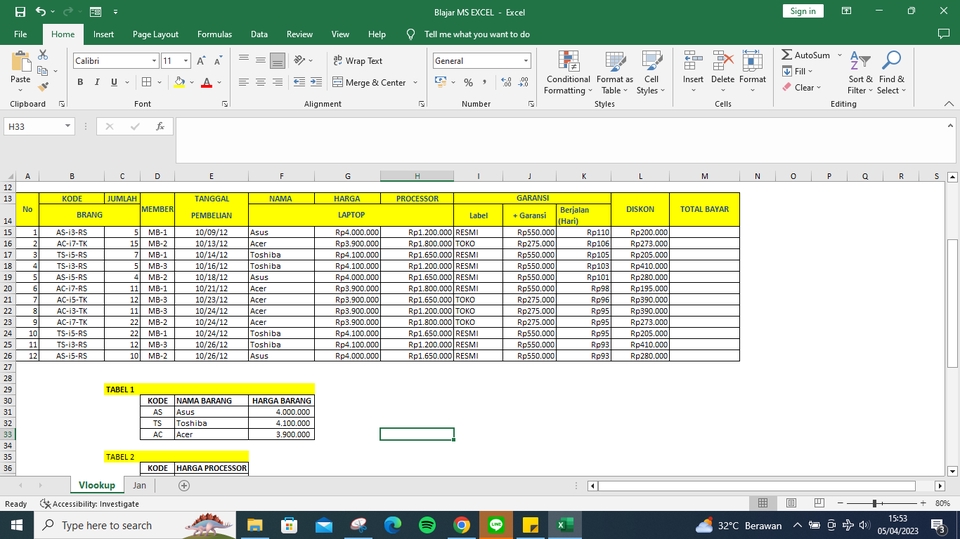The height and width of the screenshot is (539, 960).
Task: Increase font size with larger A icon
Action: (201, 61)
